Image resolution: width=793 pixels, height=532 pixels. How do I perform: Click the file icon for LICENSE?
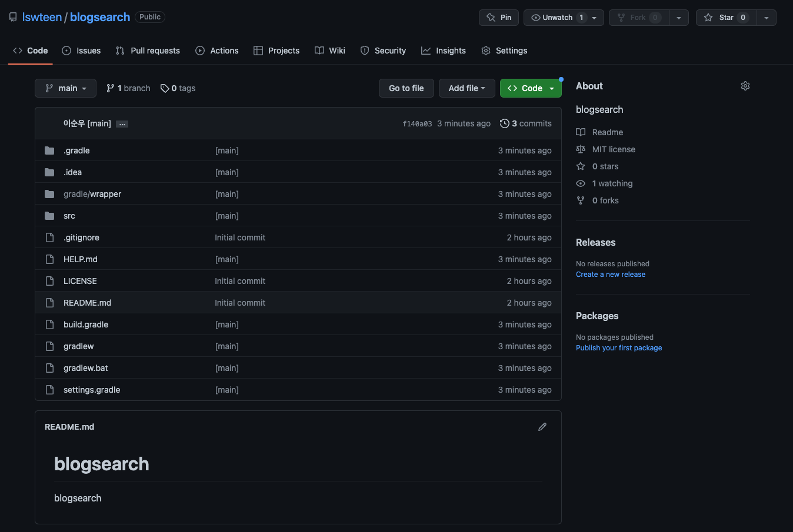click(x=49, y=281)
